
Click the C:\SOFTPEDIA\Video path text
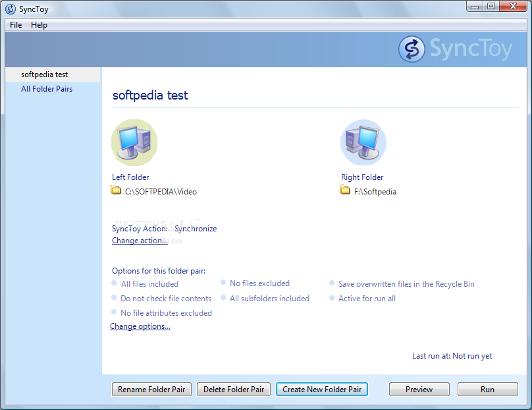coord(161,192)
